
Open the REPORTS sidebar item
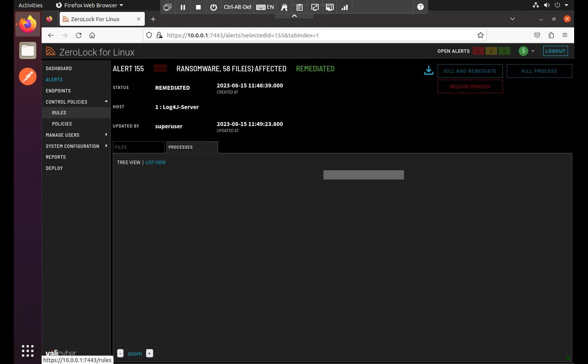point(55,157)
